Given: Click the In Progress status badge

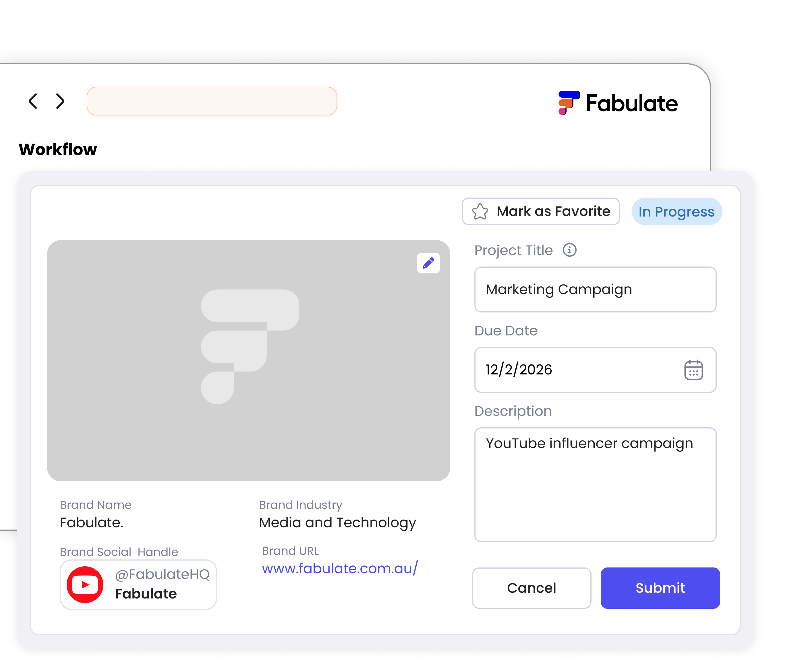Looking at the screenshot, I should 677,211.
